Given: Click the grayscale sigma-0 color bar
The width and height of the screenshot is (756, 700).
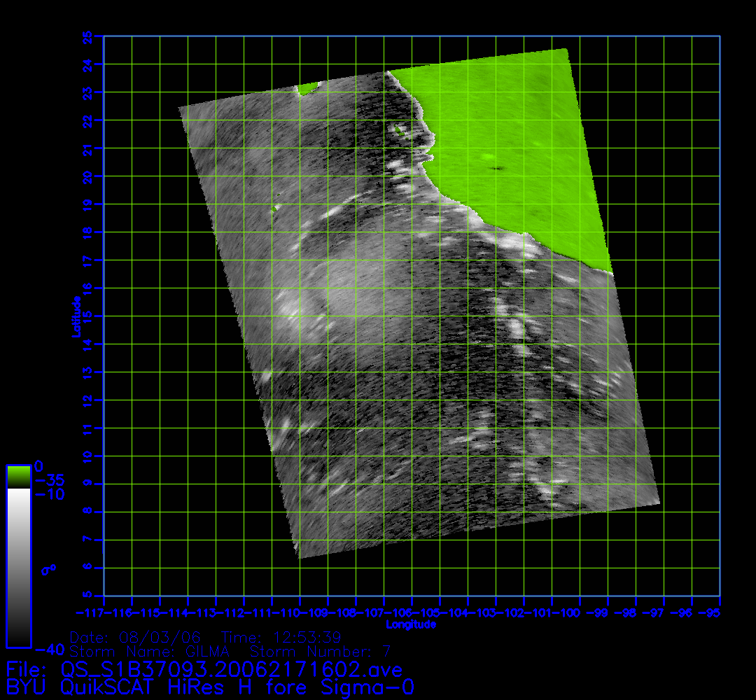Looking at the screenshot, I should tap(18, 567).
